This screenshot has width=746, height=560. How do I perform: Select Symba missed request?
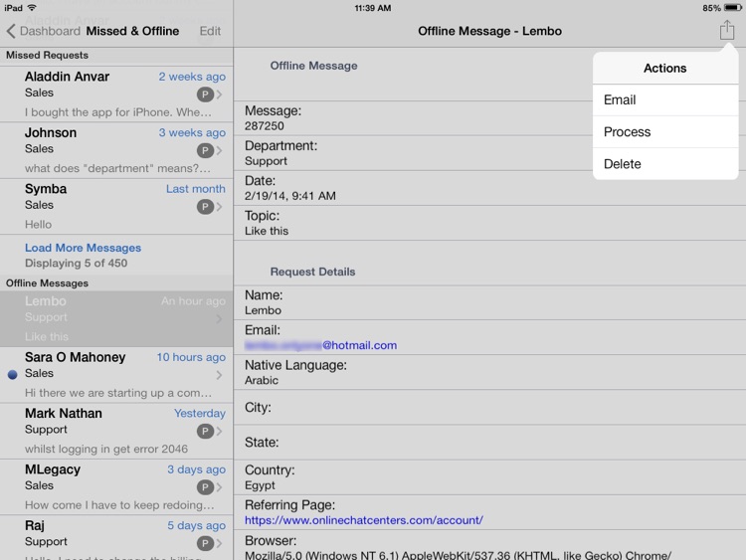[116, 207]
